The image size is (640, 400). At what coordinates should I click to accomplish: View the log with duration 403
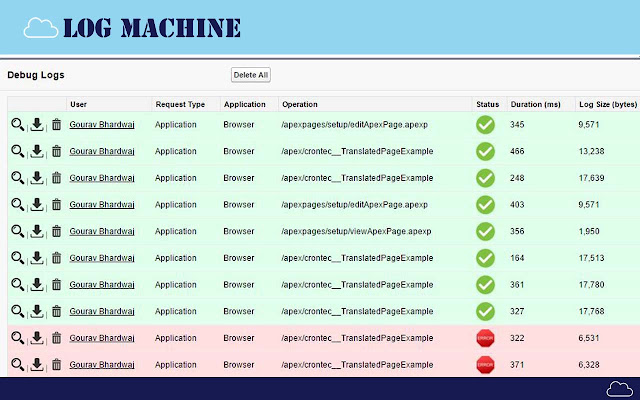pyautogui.click(x=18, y=204)
